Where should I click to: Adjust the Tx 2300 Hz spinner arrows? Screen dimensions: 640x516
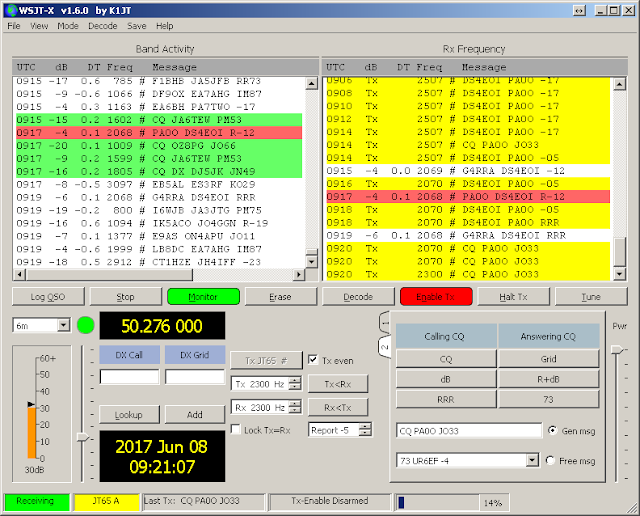coord(295,384)
